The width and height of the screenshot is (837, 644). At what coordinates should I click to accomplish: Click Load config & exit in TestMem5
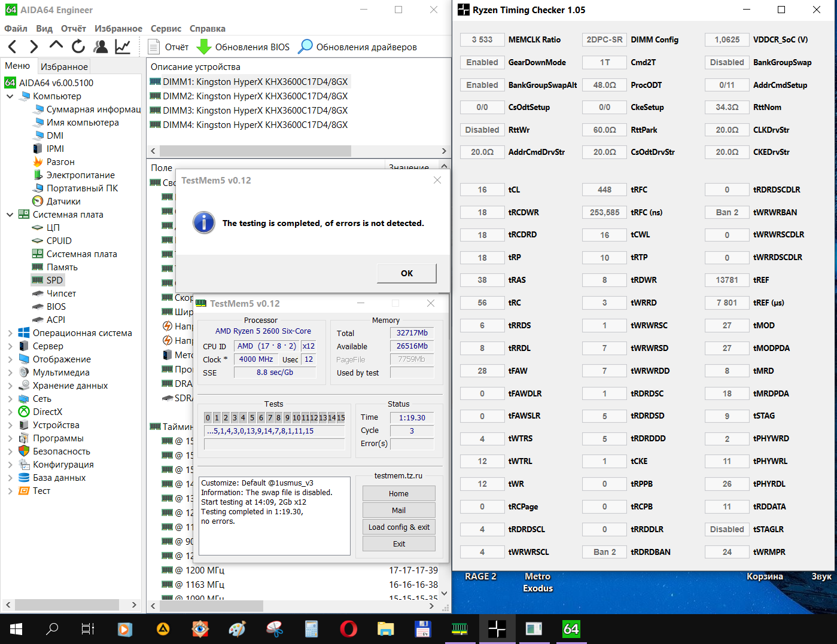click(398, 527)
